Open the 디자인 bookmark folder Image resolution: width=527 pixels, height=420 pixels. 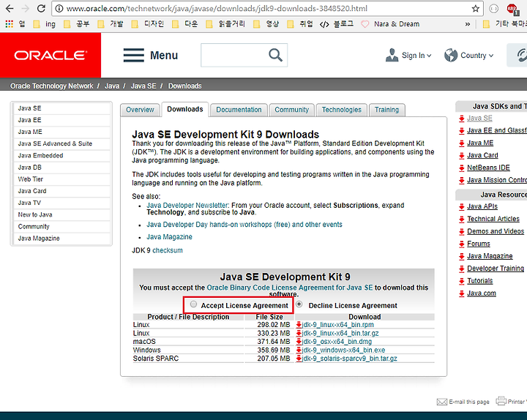coord(148,24)
